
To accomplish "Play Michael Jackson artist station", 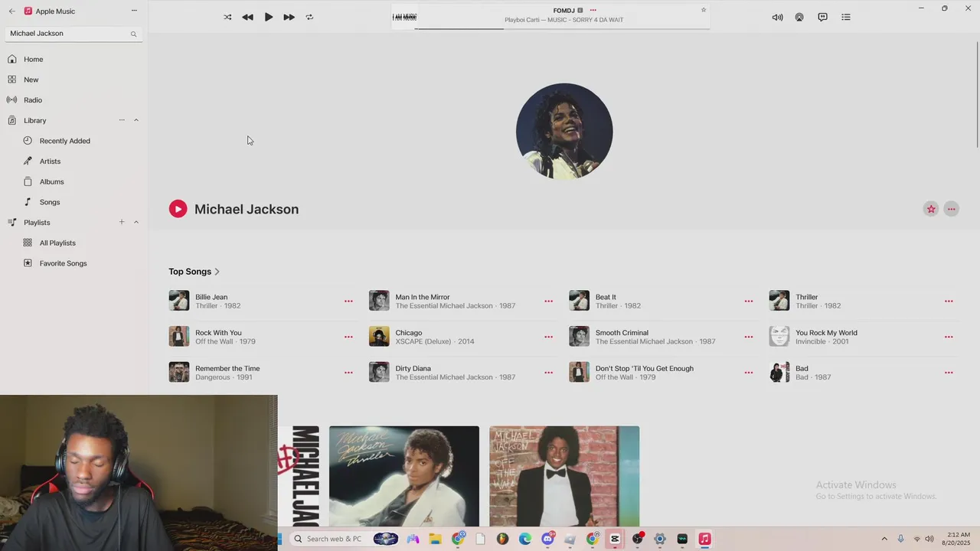I will tap(178, 209).
